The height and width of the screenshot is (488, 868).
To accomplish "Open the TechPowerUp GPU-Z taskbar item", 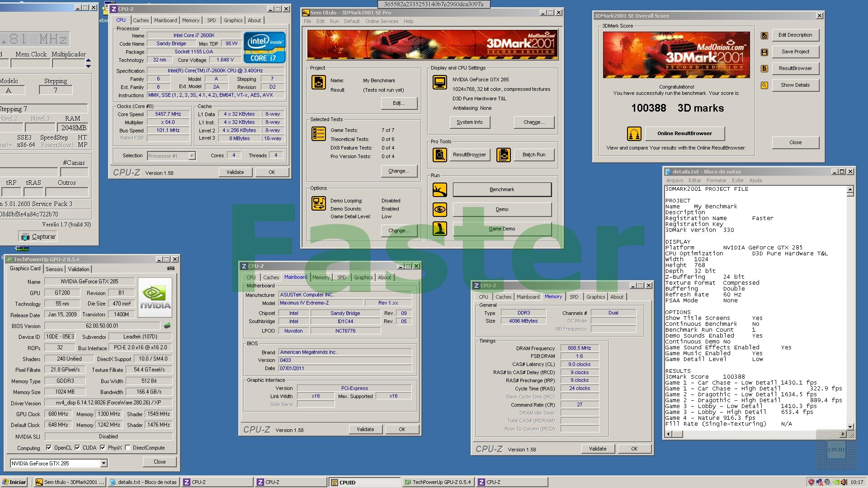I will [438, 482].
